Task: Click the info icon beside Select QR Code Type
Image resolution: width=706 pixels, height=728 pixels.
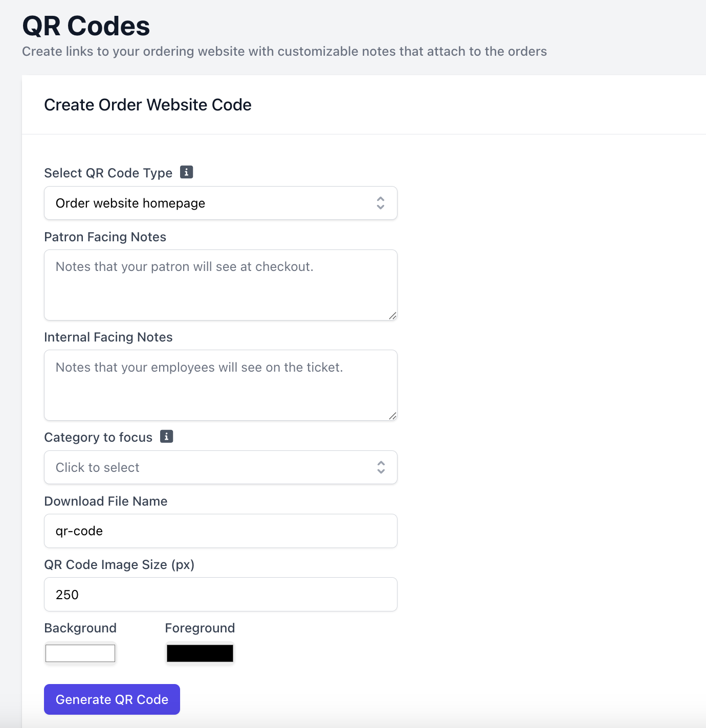Action: pyautogui.click(x=187, y=172)
